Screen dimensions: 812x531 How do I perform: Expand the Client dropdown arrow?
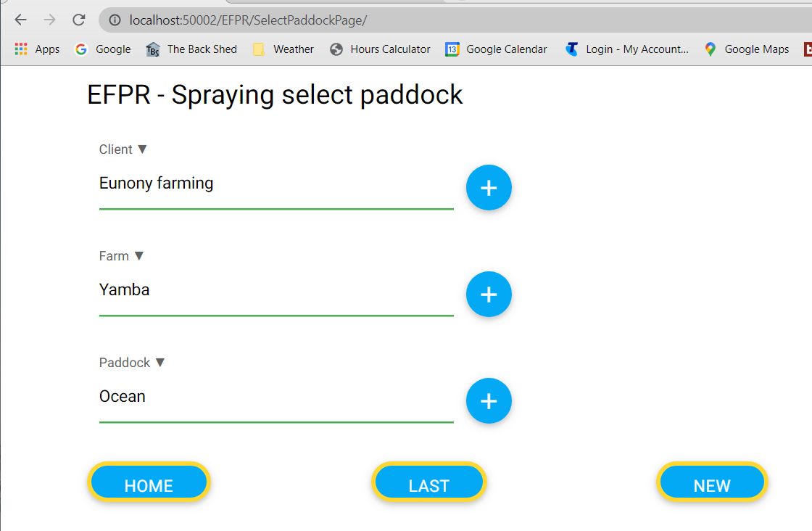[142, 149]
